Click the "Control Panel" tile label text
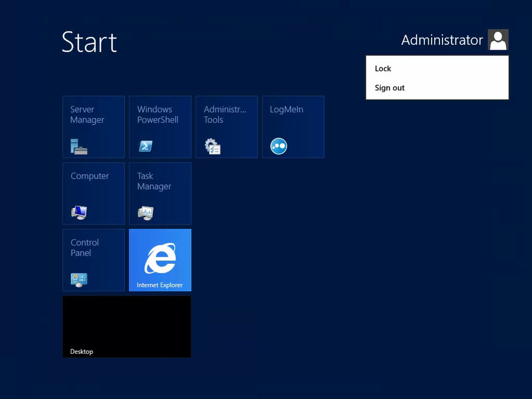Screen dimensions: 532x399 [84, 247]
